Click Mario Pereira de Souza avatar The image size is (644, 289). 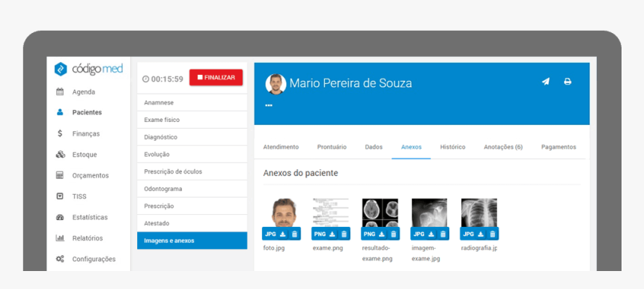pos(276,84)
